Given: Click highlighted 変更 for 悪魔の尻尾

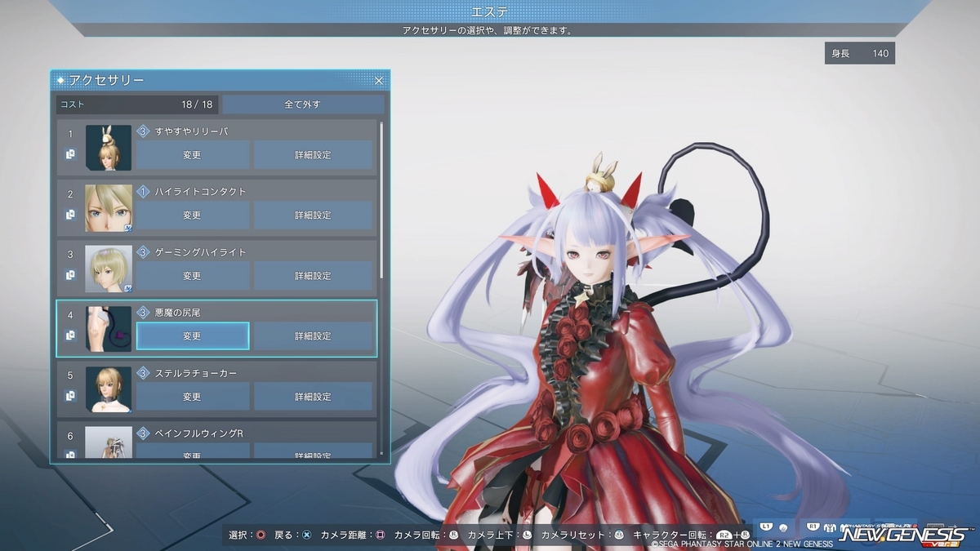Looking at the screenshot, I should [192, 335].
